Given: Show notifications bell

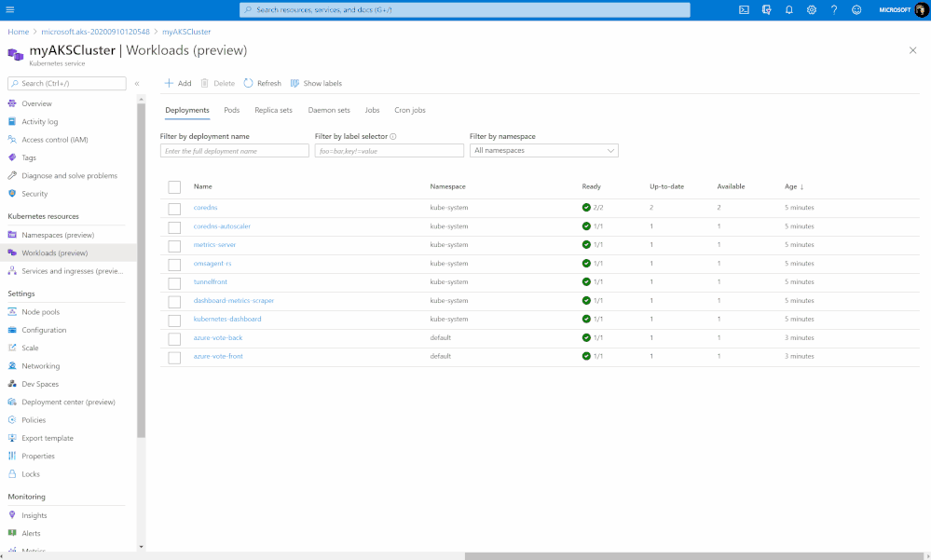Looking at the screenshot, I should (789, 9).
